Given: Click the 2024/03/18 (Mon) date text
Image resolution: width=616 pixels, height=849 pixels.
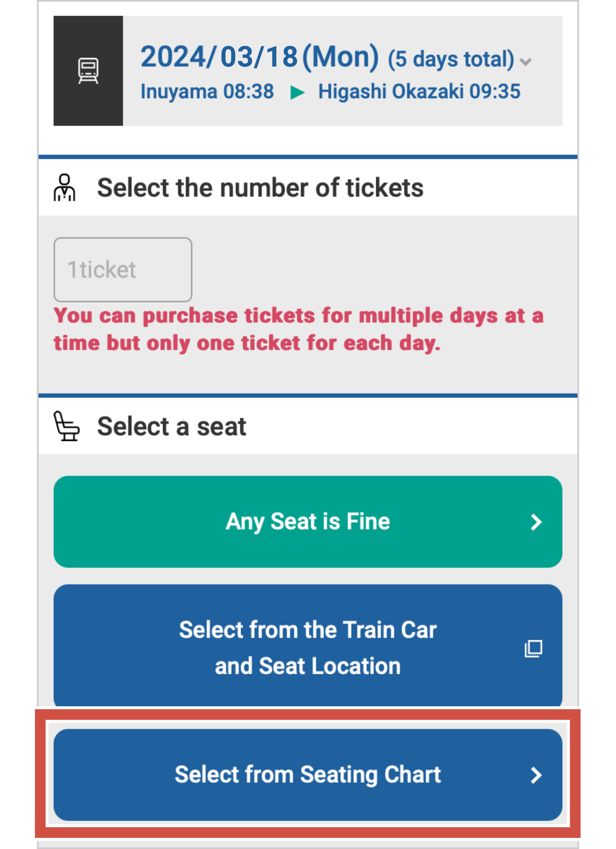Looking at the screenshot, I should [x=260, y=57].
